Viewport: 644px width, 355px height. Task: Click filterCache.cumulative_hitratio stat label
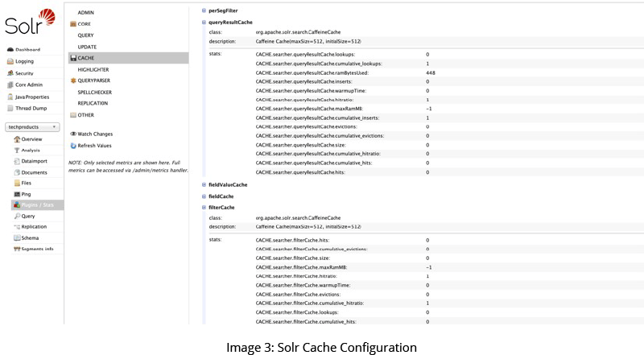310,303
